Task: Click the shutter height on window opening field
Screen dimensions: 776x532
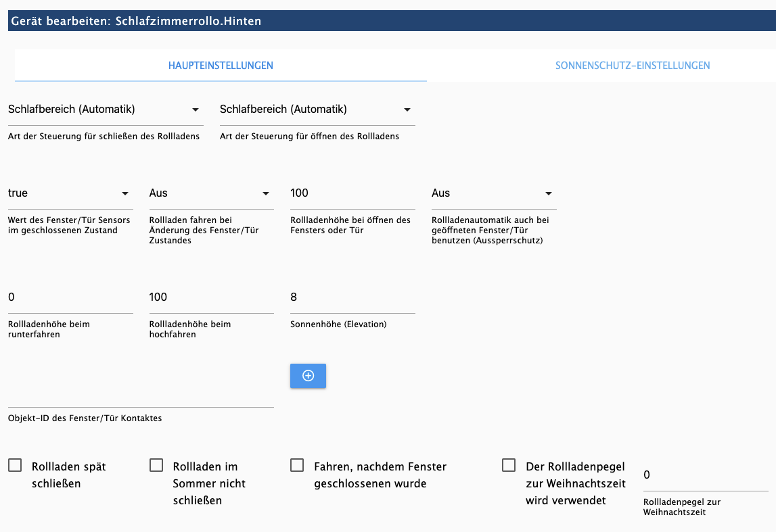Action: 352,193
